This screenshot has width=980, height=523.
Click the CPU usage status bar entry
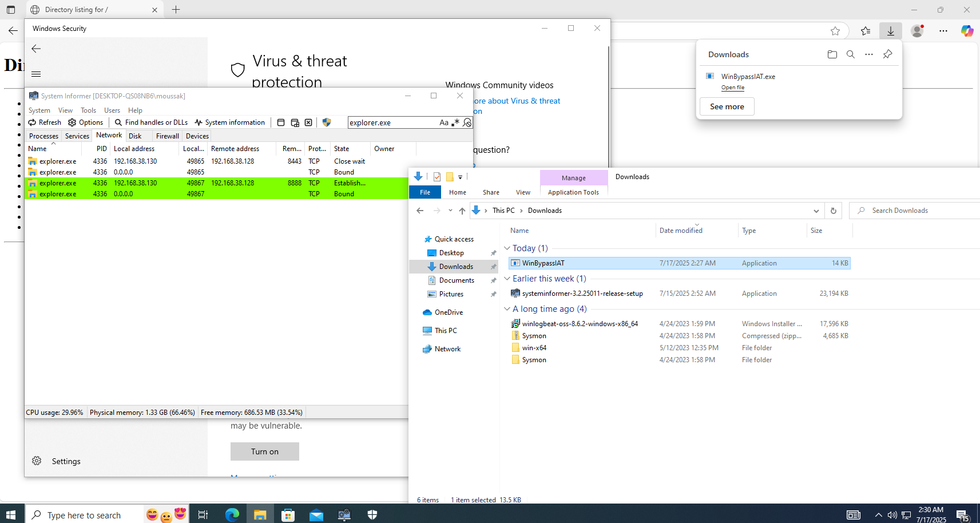click(x=55, y=412)
